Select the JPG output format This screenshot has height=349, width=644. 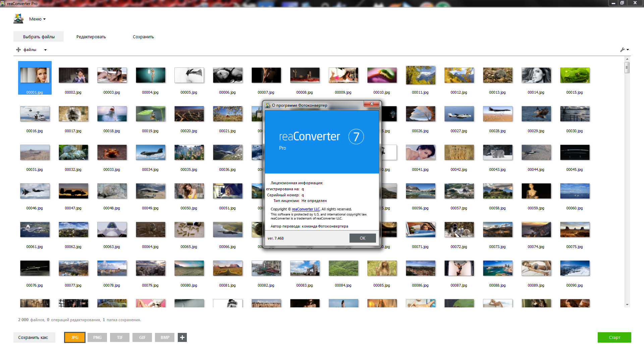coord(75,338)
